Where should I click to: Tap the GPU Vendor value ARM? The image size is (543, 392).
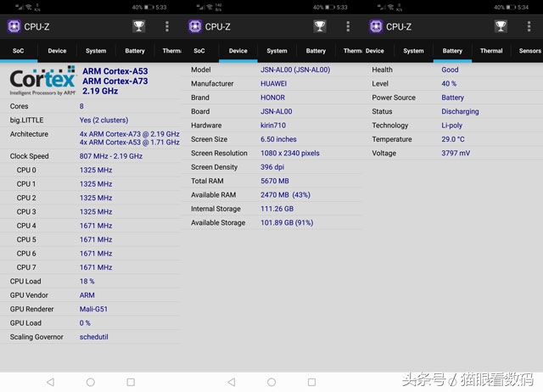[x=87, y=295]
